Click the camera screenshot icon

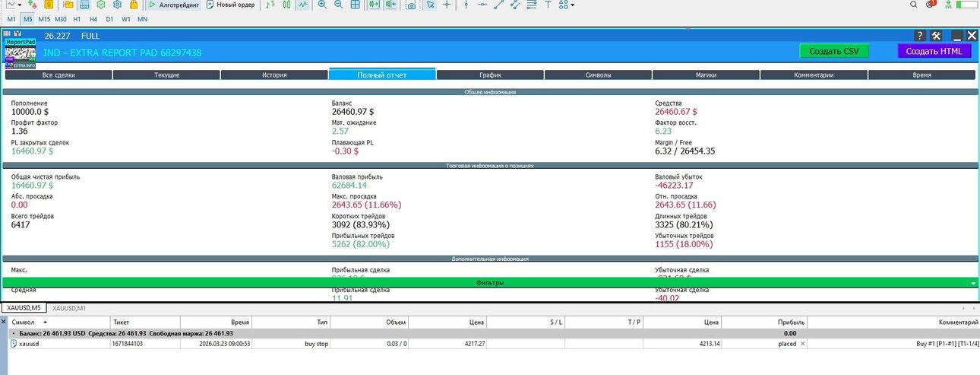pos(411,5)
